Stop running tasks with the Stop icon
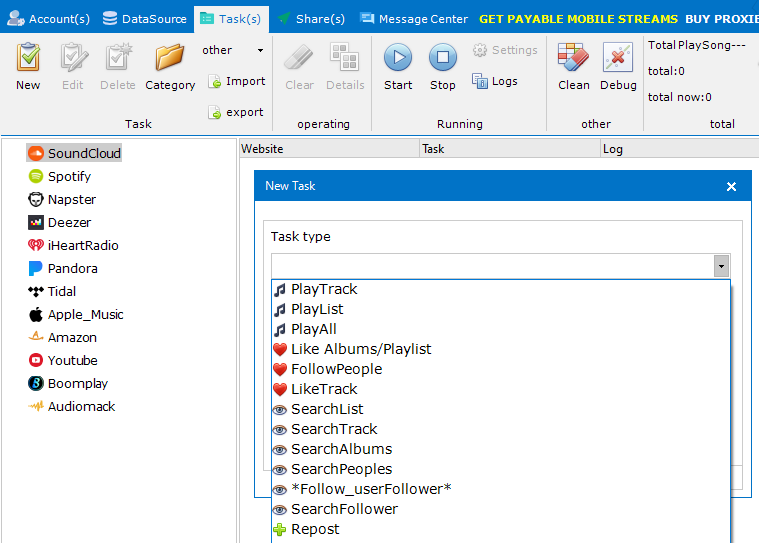This screenshot has height=543, width=759. click(442, 58)
